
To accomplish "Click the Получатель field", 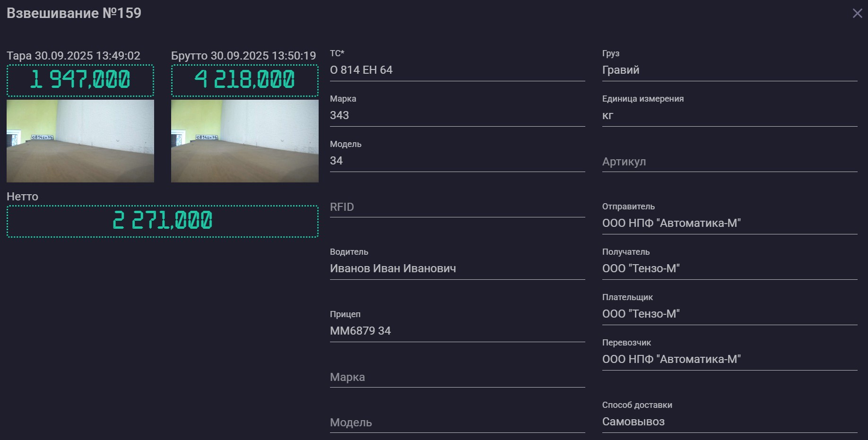I will click(729, 268).
